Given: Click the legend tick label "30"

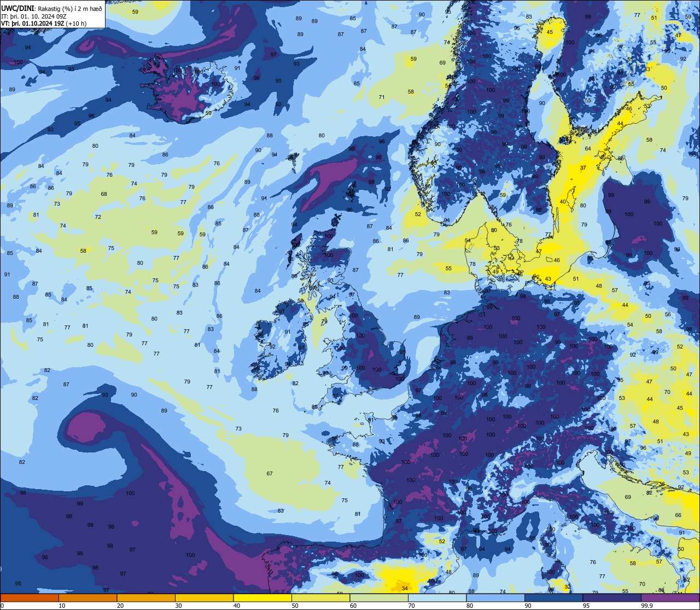Looking at the screenshot, I should [x=178, y=606].
